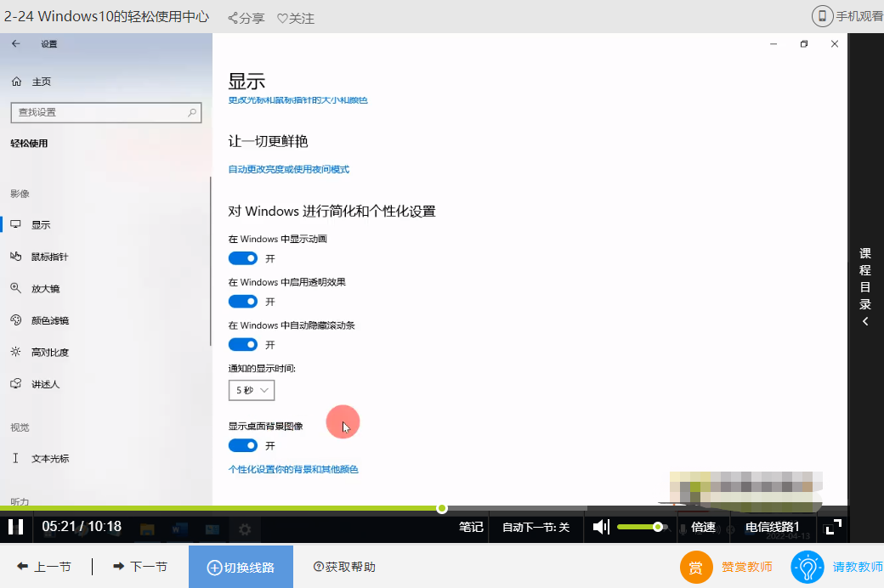Select 鼠标指针 in the sidebar
Screen dimensions: 884x588
click(49, 257)
